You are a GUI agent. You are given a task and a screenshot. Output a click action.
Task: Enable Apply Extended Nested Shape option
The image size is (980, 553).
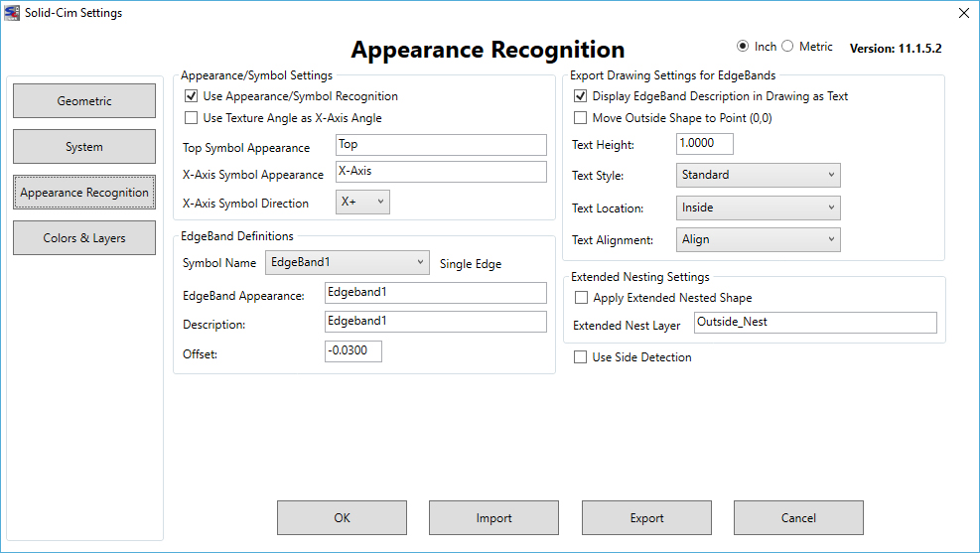581,298
